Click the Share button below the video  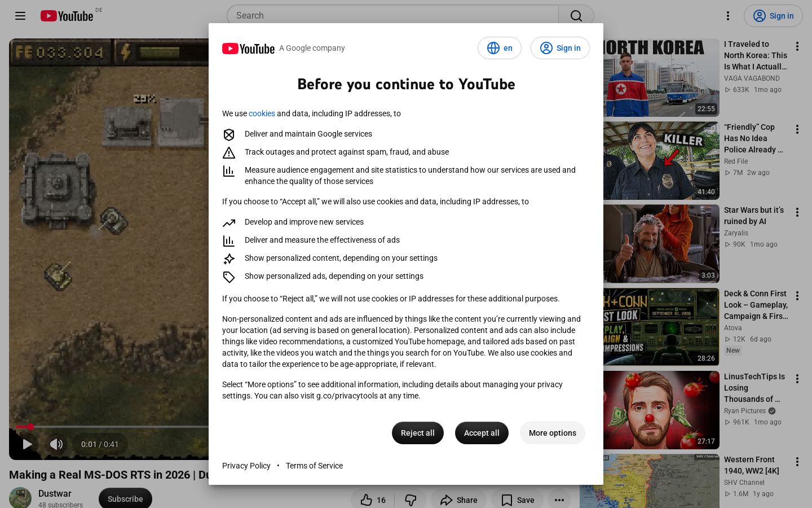click(458, 500)
